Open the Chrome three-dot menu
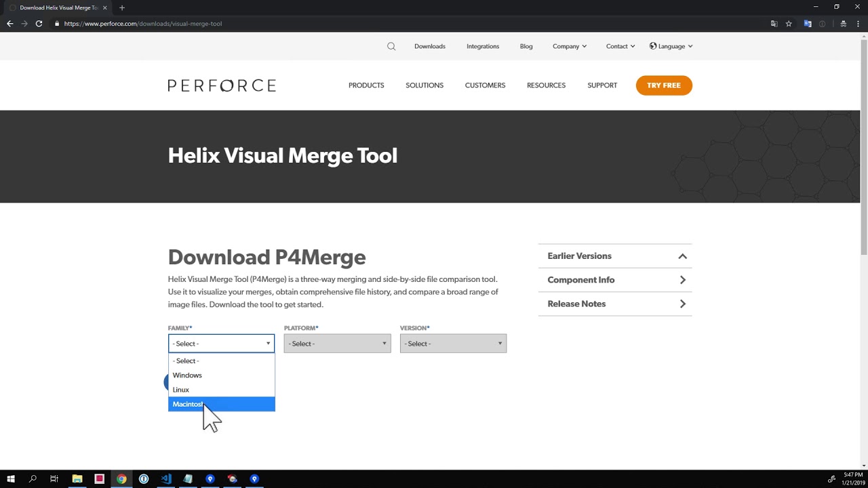The height and width of the screenshot is (488, 868). (x=857, y=24)
